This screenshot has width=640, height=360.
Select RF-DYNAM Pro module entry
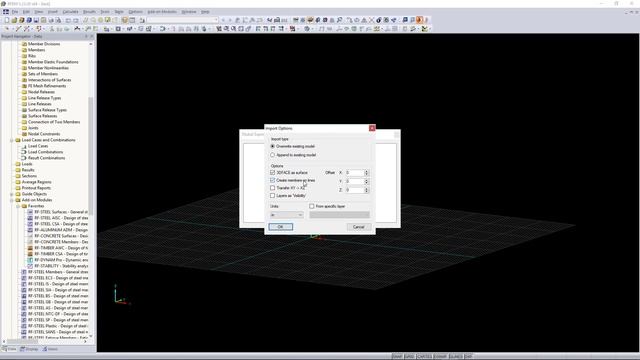(x=61, y=260)
